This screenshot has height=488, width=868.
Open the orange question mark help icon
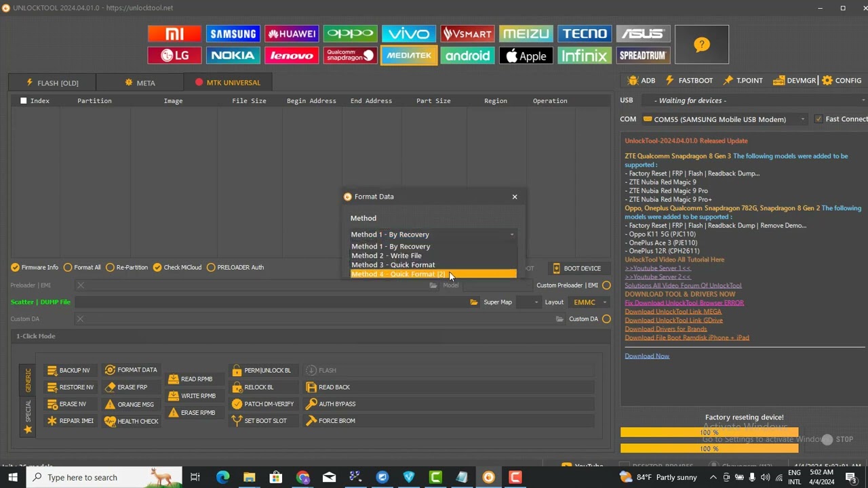[x=701, y=45]
